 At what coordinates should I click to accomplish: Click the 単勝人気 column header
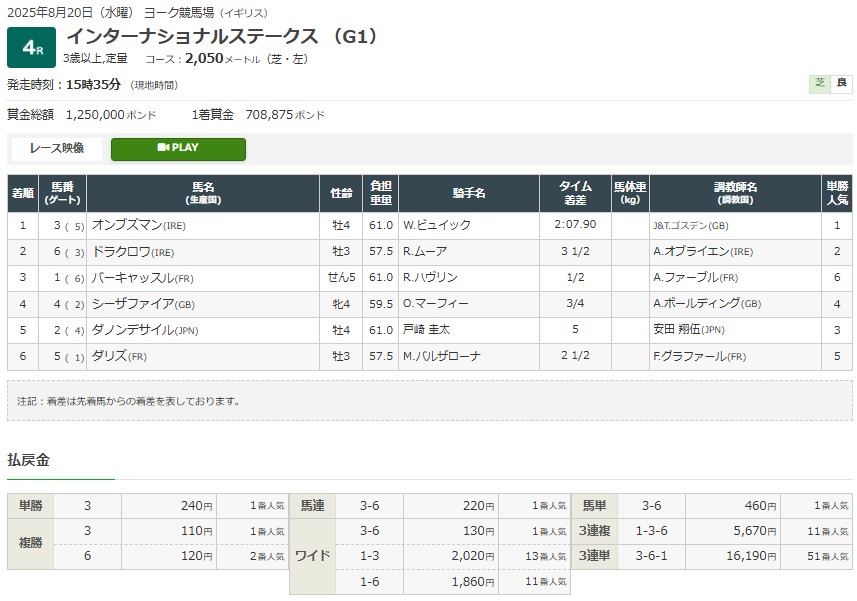(x=837, y=193)
